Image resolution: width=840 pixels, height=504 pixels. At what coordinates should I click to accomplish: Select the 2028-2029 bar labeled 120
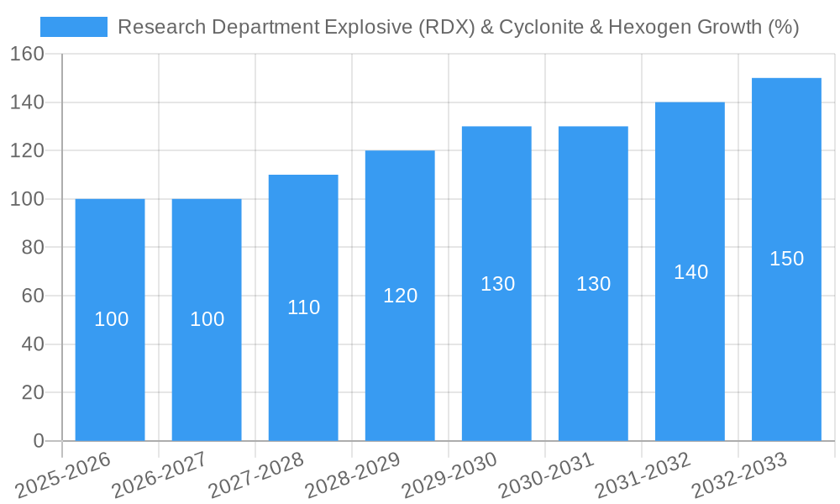click(x=400, y=296)
